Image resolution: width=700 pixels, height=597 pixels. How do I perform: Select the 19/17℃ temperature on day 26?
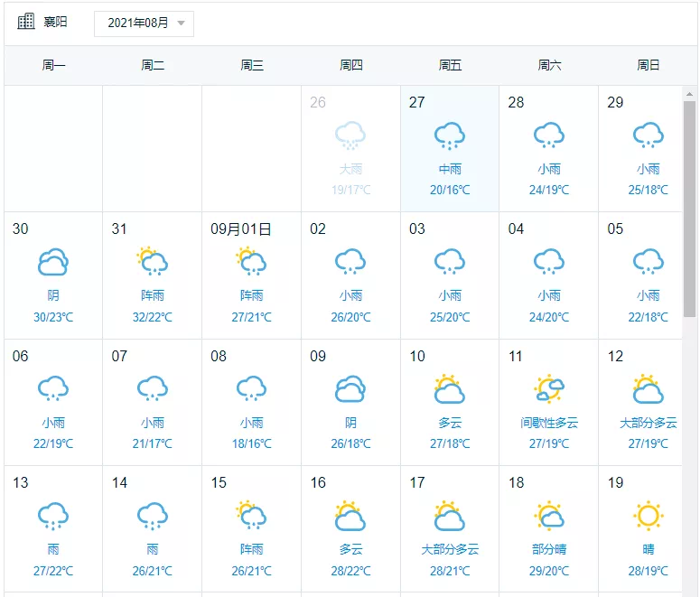[x=350, y=191]
